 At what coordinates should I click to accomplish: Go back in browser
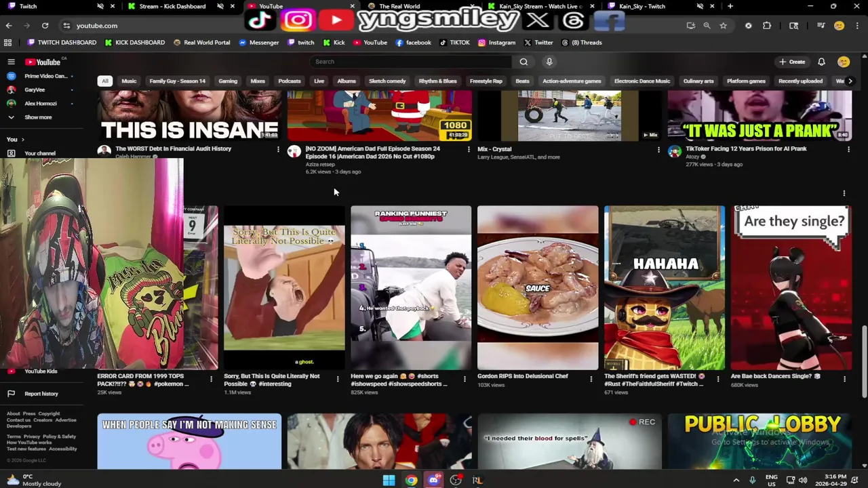pos(9,26)
